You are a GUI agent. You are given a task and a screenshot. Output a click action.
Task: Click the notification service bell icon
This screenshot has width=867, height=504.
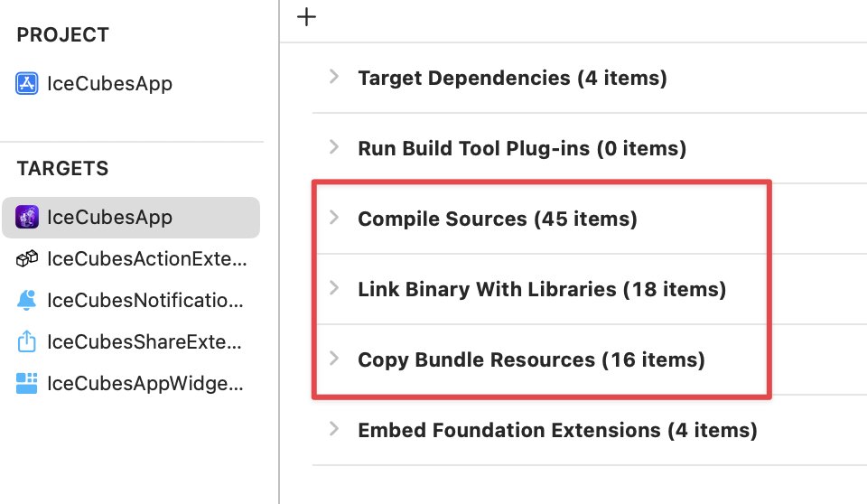point(27,301)
